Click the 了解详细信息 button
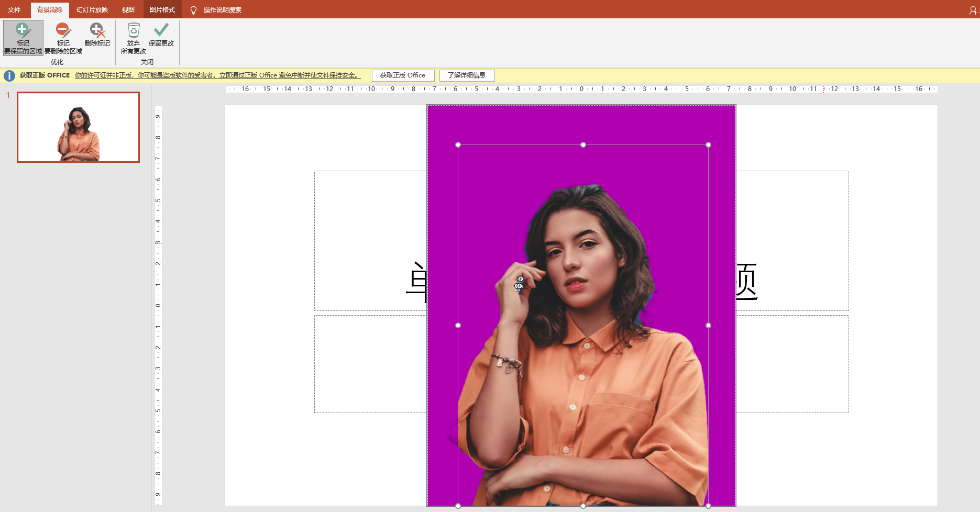This screenshot has width=980, height=512. [x=467, y=75]
